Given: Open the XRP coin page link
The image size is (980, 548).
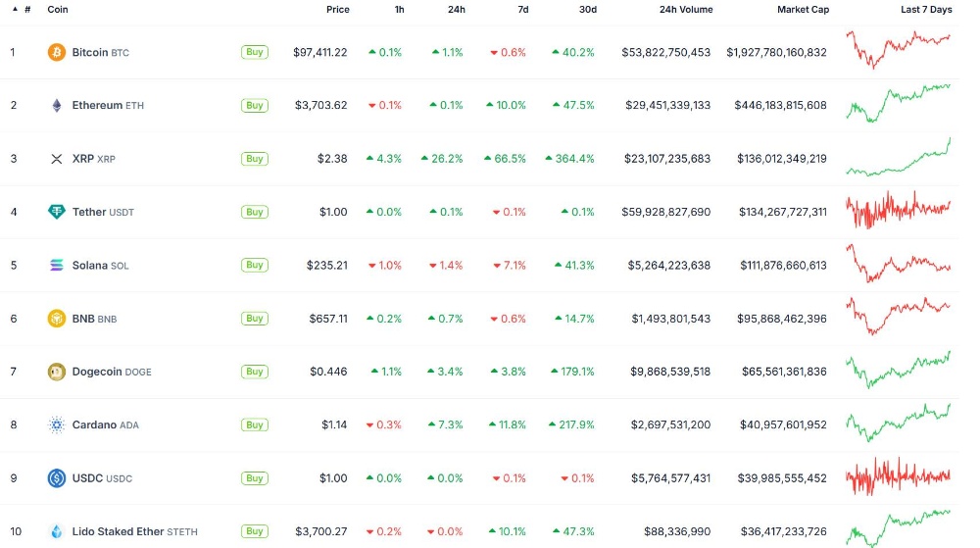Looking at the screenshot, I should pos(94,159).
